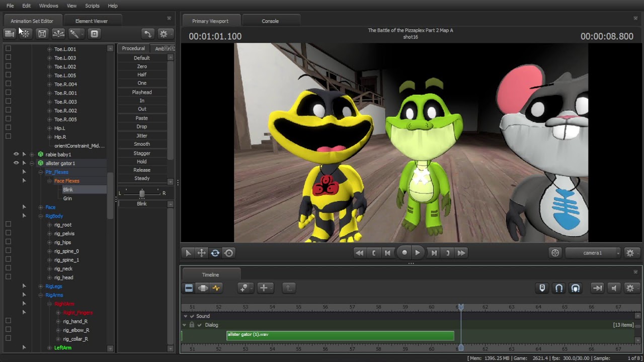644x362 pixels.
Task: Collapse the RightArm group
Action: (x=50, y=304)
